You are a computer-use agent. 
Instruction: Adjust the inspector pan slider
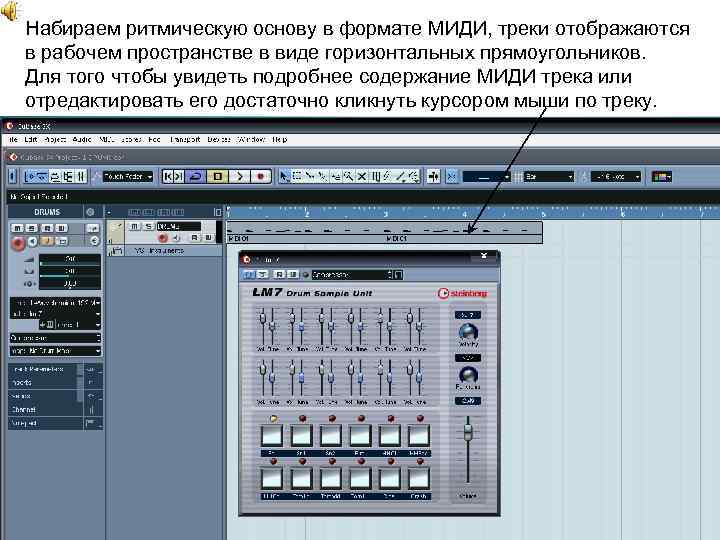click(70, 271)
